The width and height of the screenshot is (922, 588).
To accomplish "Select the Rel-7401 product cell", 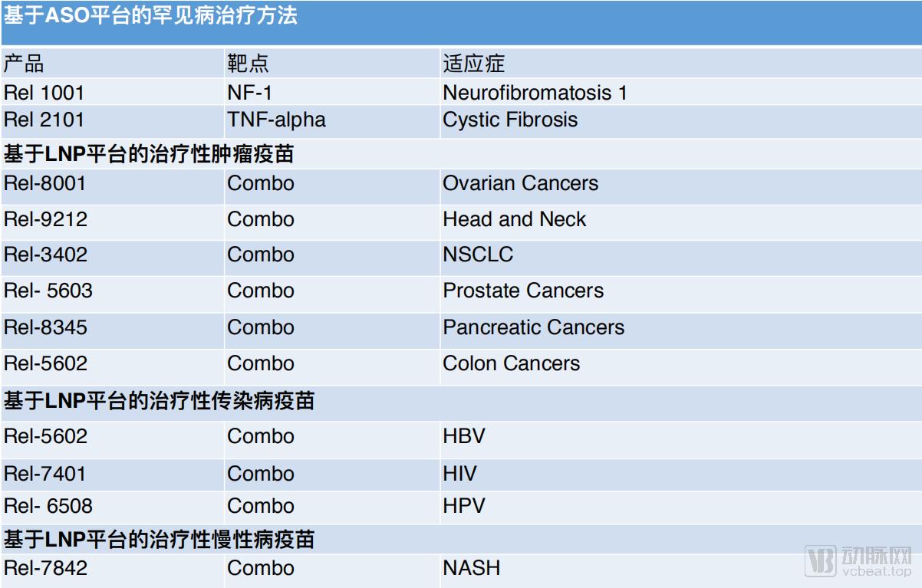I will click(x=45, y=474).
